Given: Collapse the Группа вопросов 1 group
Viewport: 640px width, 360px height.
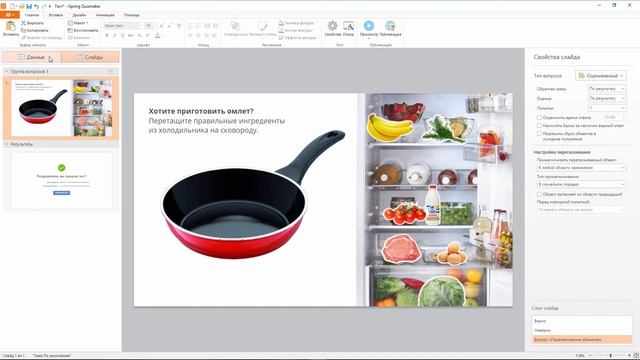Looking at the screenshot, I should pos(7,71).
